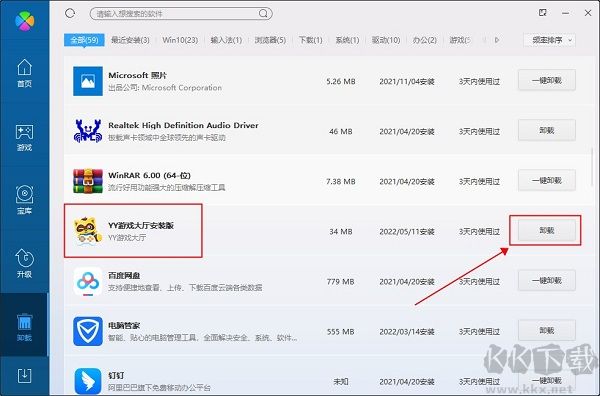The image size is (600, 396).
Task: Click 卸载 for 电脑管家
Action: point(547,330)
